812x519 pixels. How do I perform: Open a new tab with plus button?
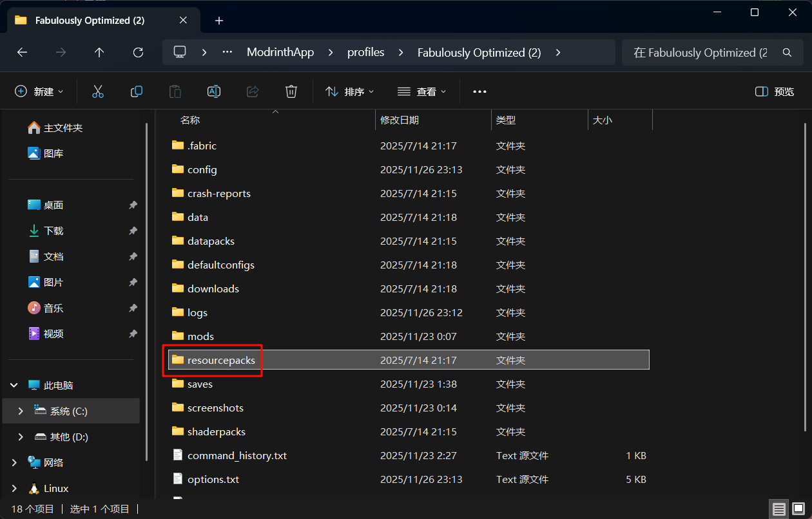coord(219,21)
